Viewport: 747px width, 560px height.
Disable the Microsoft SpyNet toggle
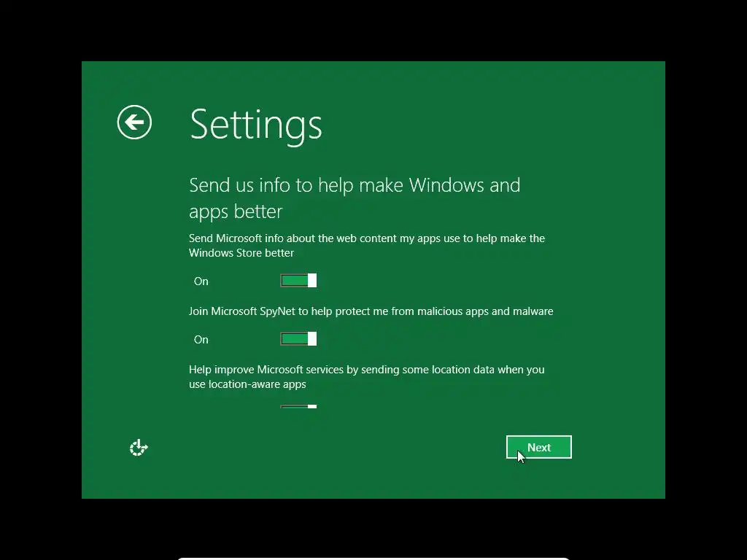298,339
